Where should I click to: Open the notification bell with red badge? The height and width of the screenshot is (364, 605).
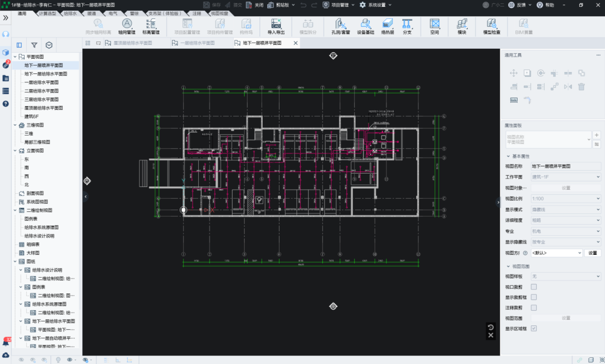pos(6,342)
